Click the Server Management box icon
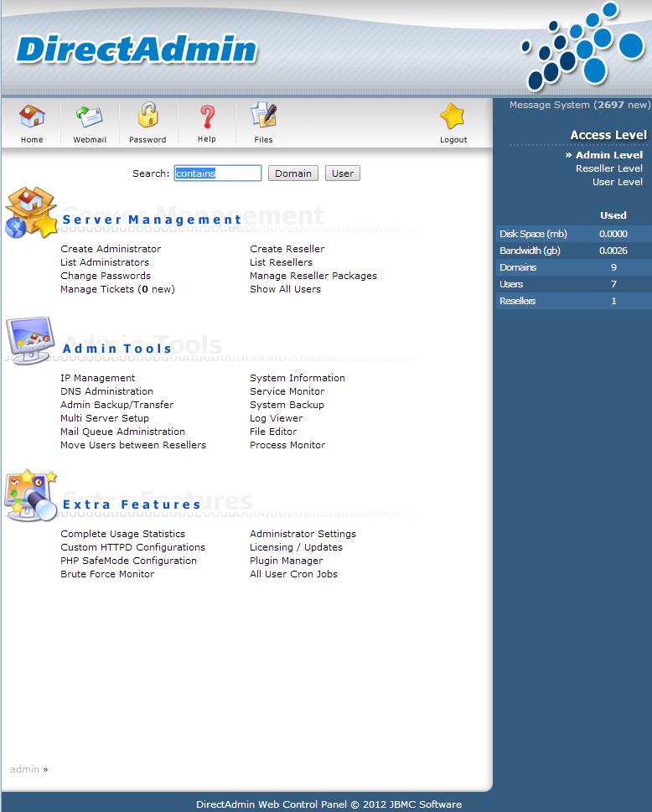The width and height of the screenshot is (652, 812). coord(31,213)
